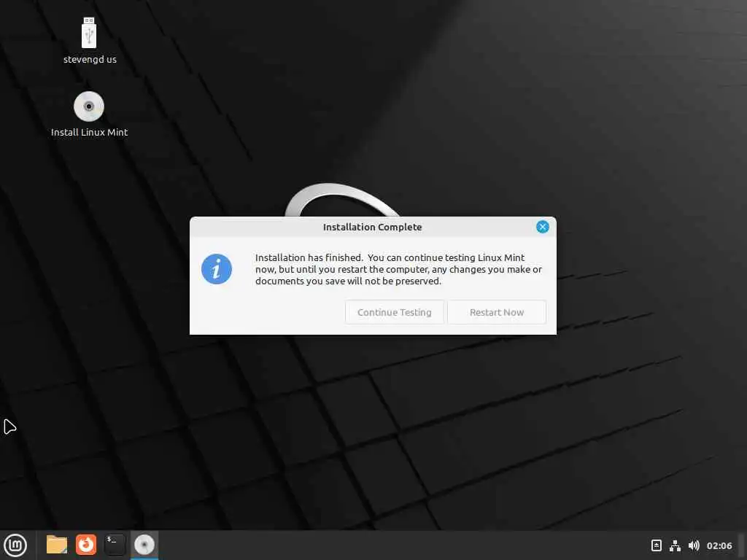Click the 'stevengd us' desktop label
747x560 pixels.
tap(90, 60)
